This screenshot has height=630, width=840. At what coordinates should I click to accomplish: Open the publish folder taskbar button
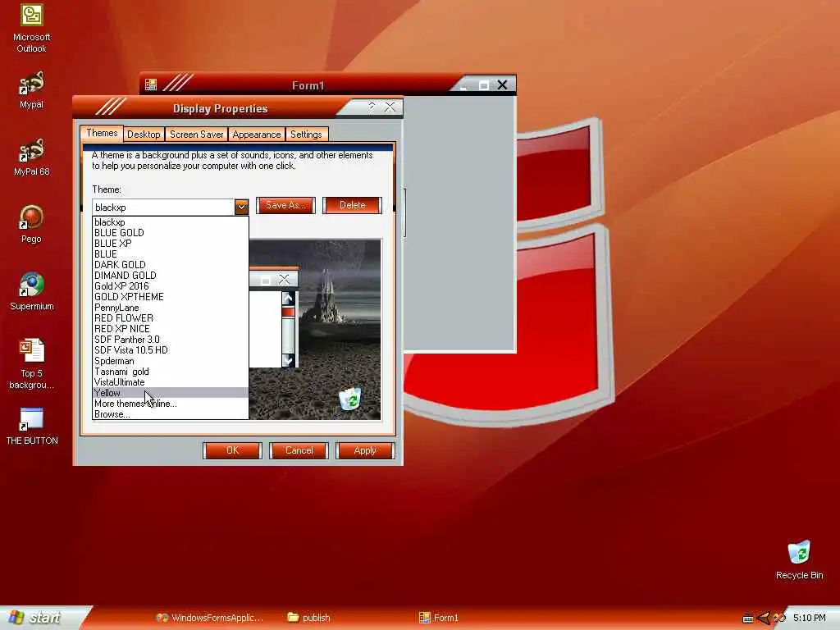coord(309,618)
